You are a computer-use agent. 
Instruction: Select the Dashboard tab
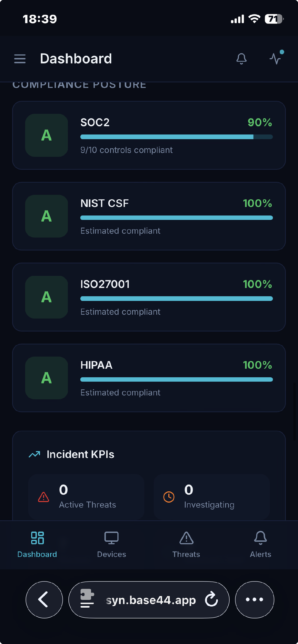point(37,545)
